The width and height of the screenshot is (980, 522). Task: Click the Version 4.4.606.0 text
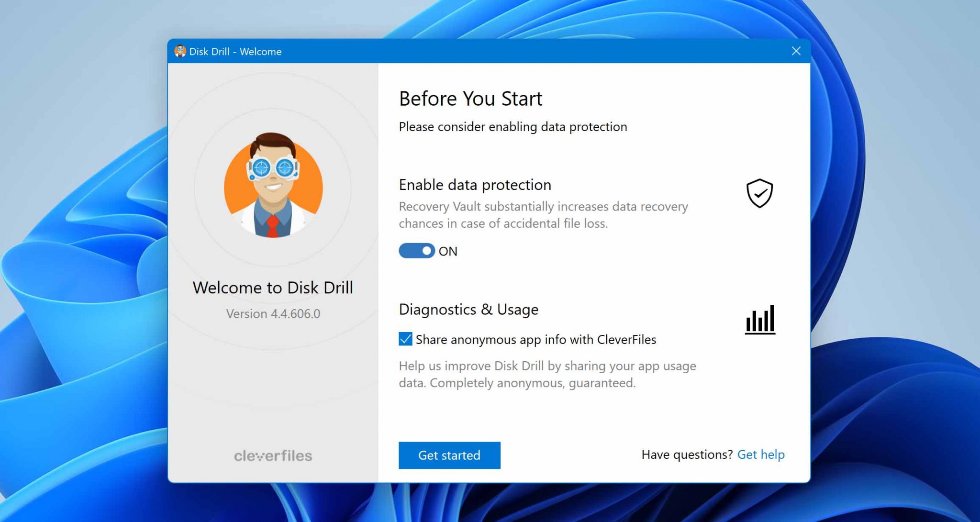[273, 314]
